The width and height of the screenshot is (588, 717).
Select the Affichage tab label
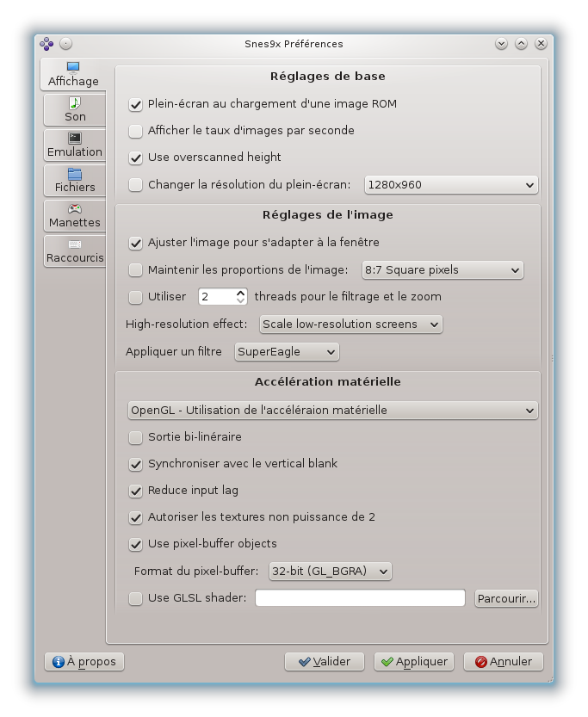73,82
